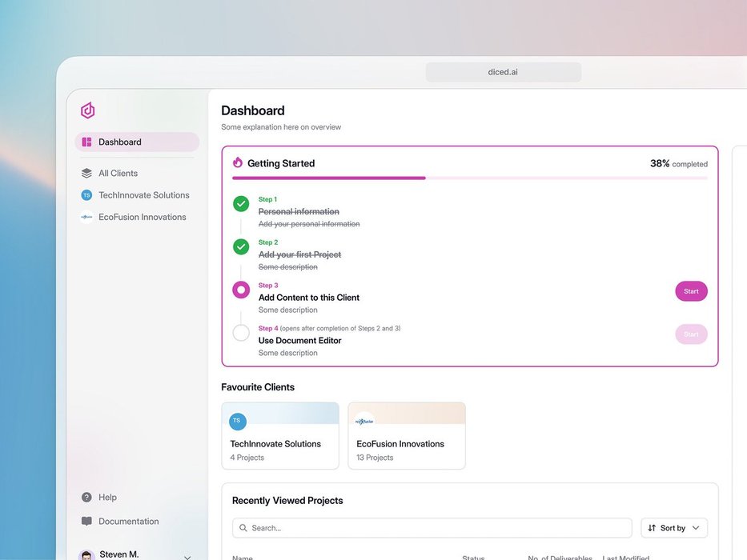
Task: Select the Step 3 active radio circle
Action: point(241,290)
